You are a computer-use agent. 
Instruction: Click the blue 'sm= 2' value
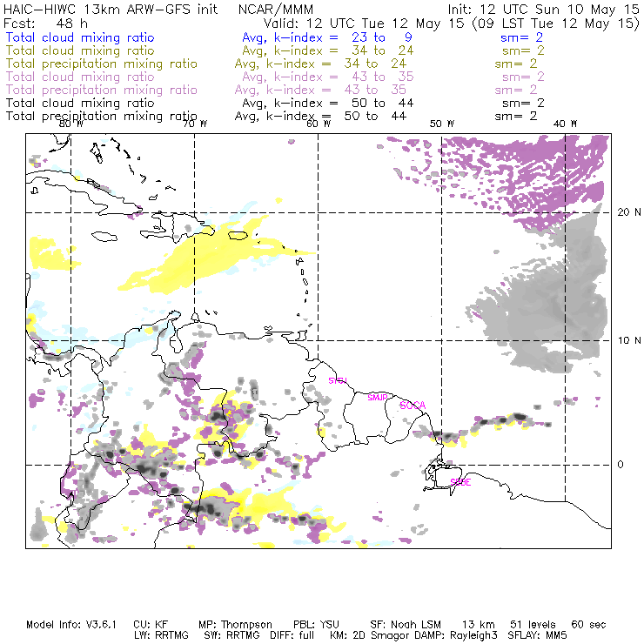pos(521,37)
